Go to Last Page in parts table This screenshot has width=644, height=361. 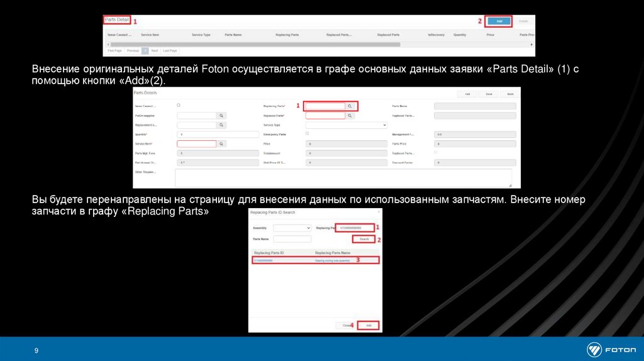tap(170, 51)
